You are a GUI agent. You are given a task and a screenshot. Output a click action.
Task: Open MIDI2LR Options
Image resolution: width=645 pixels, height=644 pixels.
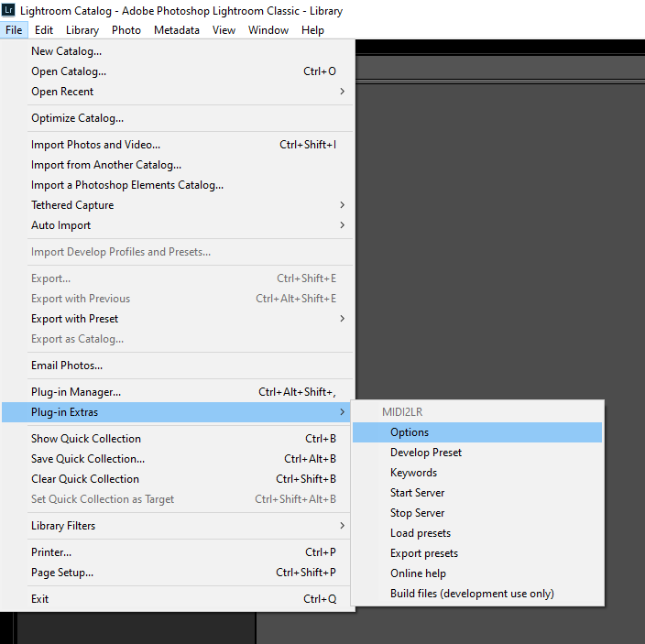pos(477,432)
